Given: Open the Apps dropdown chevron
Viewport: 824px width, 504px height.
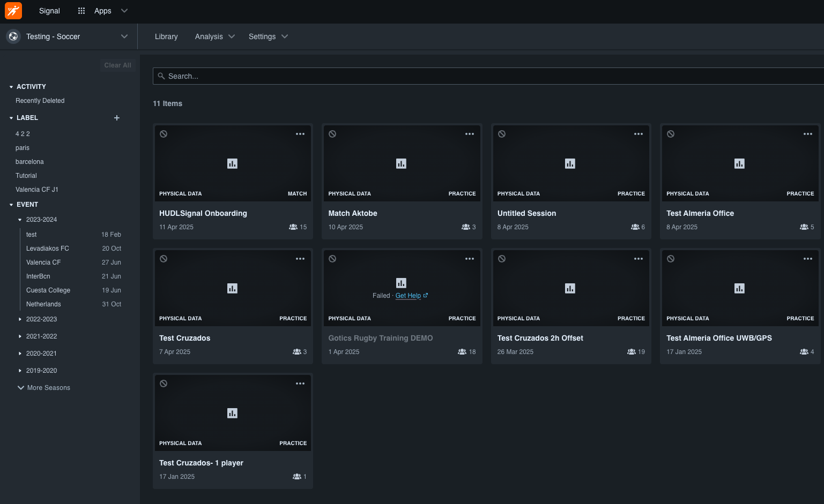Looking at the screenshot, I should pyautogui.click(x=124, y=11).
